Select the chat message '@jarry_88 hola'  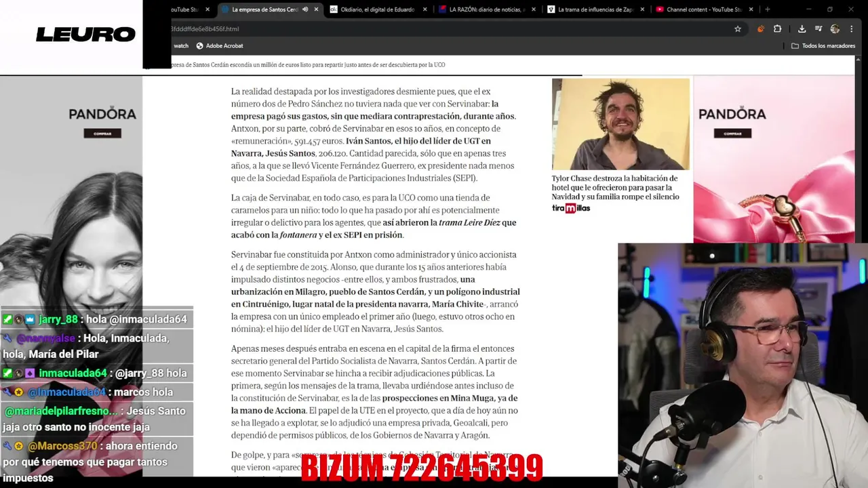click(96, 373)
